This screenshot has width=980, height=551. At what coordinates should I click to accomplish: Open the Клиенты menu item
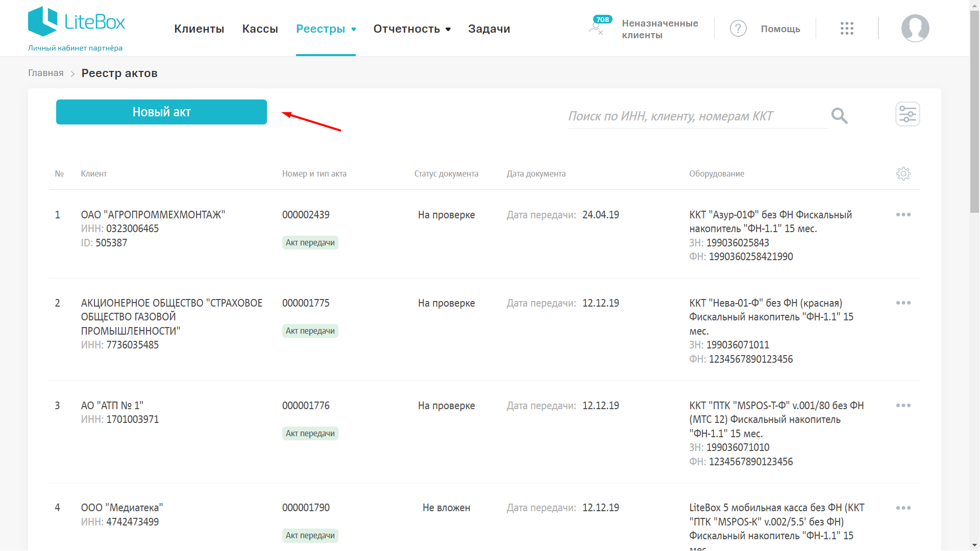click(199, 29)
